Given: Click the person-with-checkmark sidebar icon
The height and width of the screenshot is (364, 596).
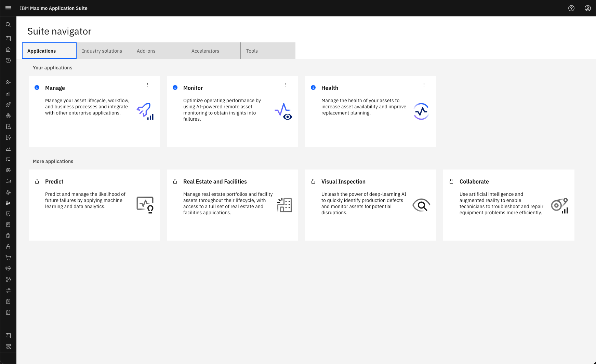Looking at the screenshot, I should [8, 83].
